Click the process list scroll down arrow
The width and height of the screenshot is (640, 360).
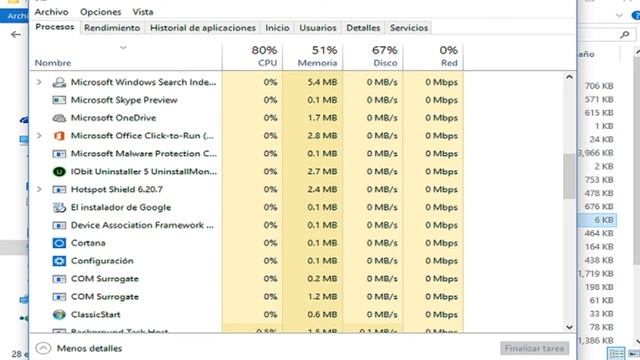pyautogui.click(x=569, y=327)
